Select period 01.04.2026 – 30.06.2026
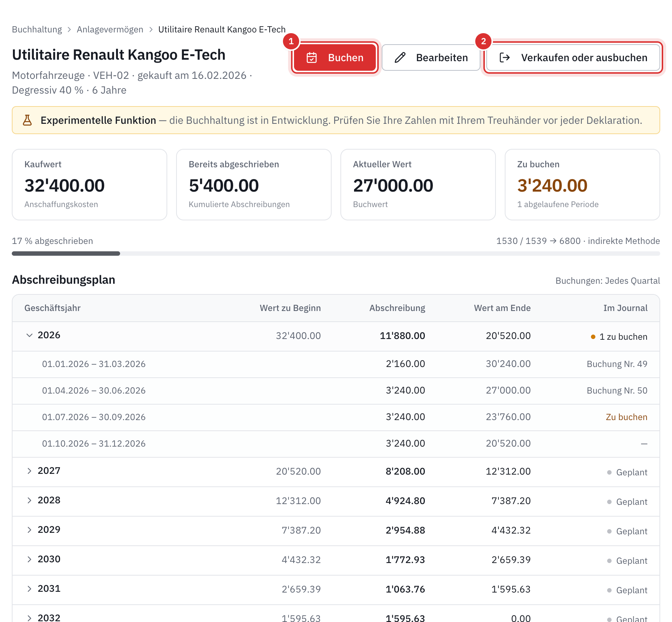The height and width of the screenshot is (622, 672). 94,391
